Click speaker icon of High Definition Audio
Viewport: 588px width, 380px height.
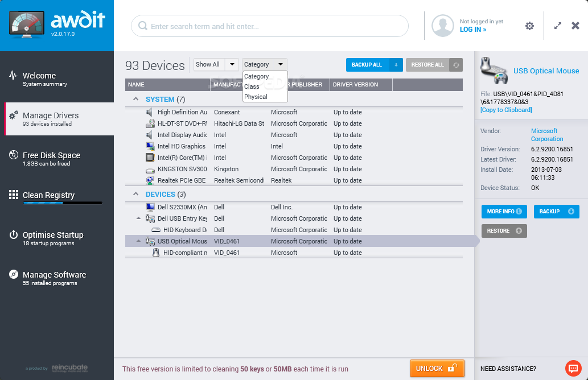(x=150, y=112)
